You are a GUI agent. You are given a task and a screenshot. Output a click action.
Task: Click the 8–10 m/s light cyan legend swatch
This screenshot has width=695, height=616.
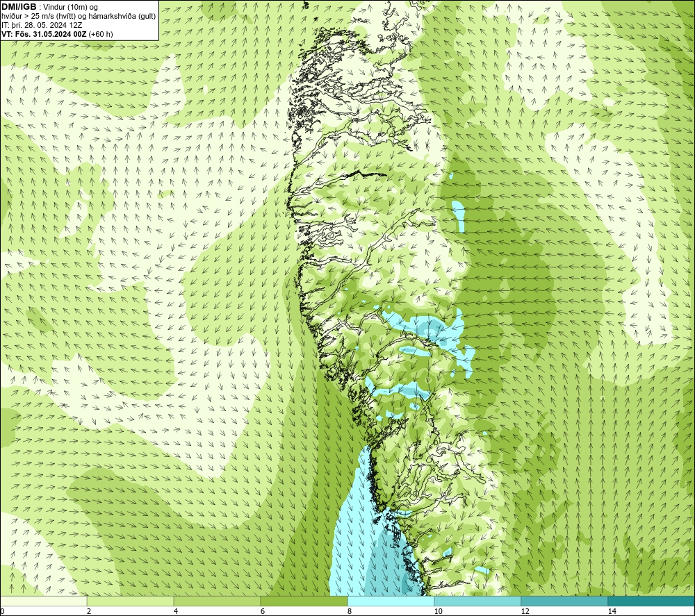coord(391,601)
